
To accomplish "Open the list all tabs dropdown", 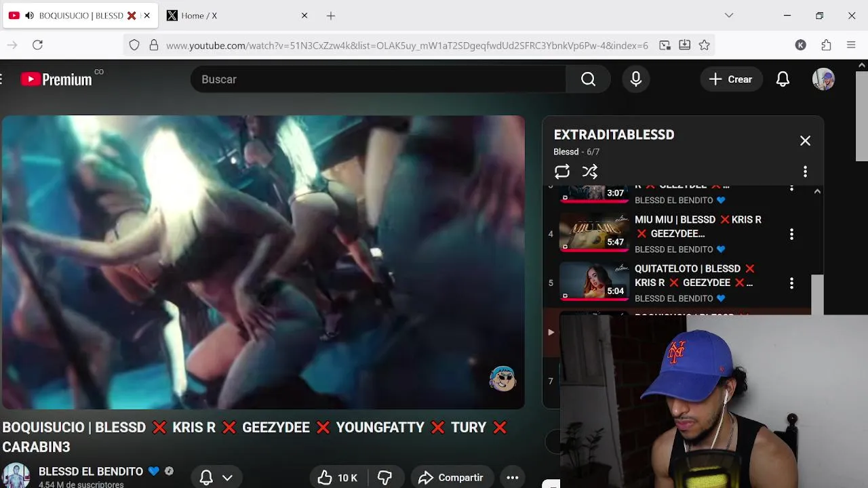I will tap(729, 16).
